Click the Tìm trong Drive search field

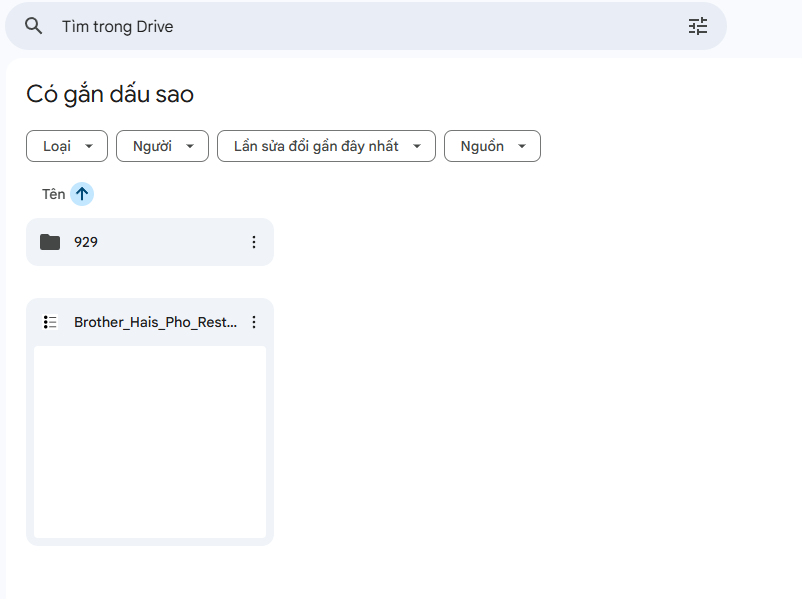[x=360, y=26]
